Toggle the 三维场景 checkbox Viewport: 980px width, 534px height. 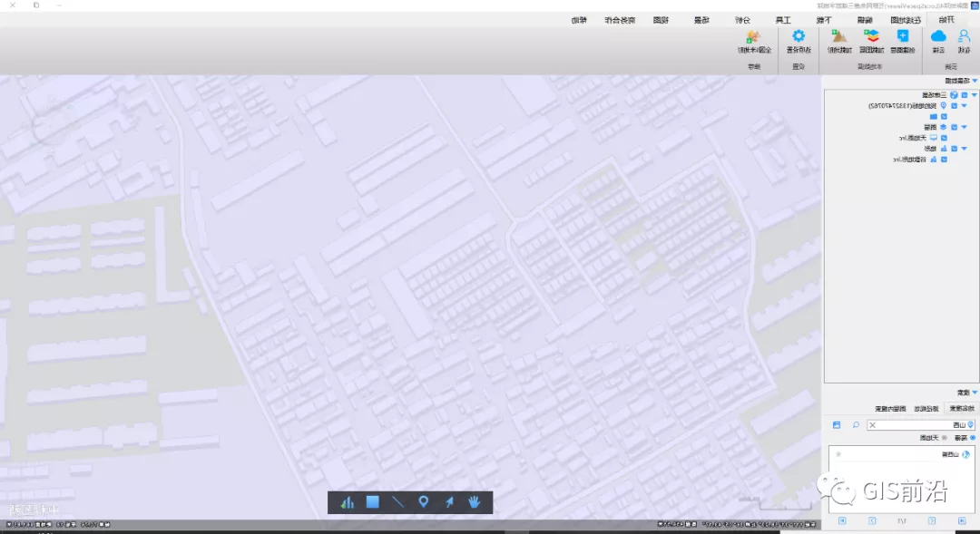click(x=965, y=95)
